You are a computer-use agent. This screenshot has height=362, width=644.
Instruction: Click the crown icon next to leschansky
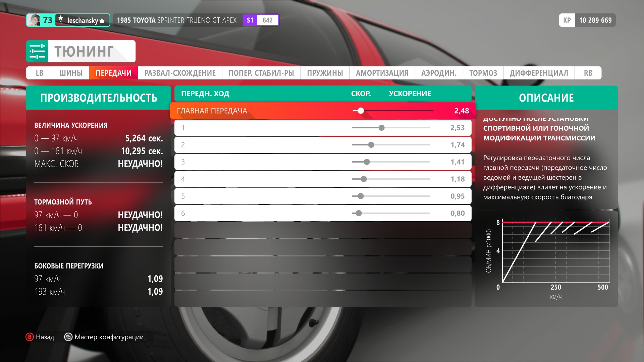[x=102, y=21]
